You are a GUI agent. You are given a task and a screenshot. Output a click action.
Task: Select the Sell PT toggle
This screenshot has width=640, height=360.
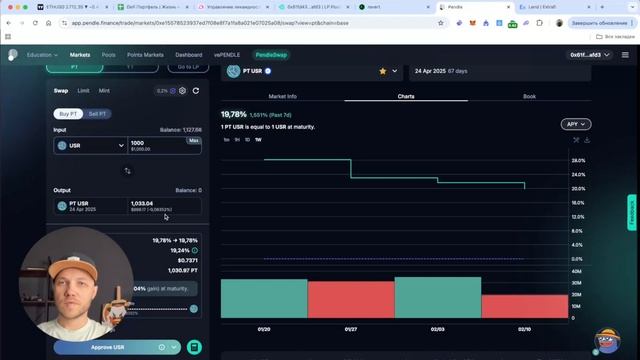point(97,114)
